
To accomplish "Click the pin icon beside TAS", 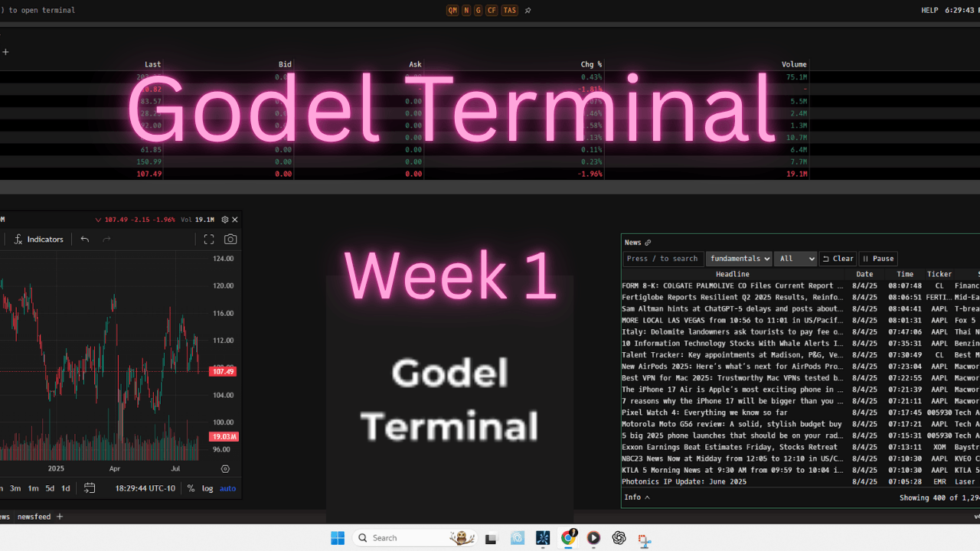I will click(x=528, y=11).
